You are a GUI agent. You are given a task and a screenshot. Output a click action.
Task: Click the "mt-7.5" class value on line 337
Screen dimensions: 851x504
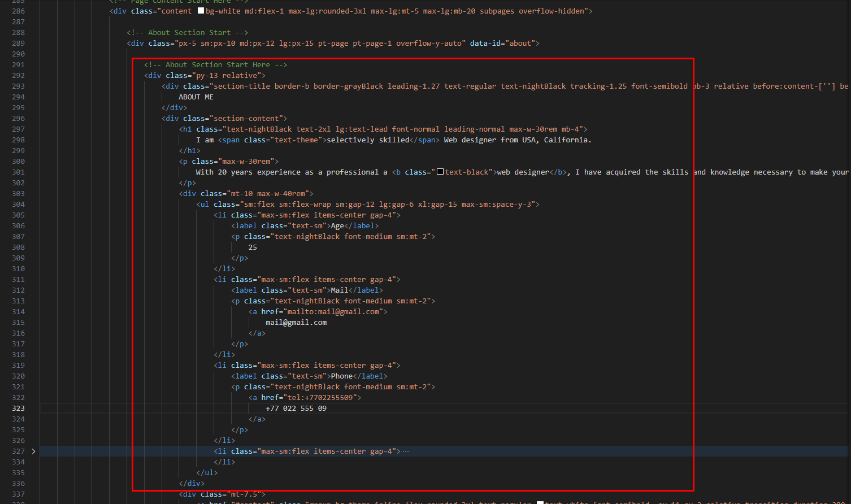pyautogui.click(x=244, y=494)
